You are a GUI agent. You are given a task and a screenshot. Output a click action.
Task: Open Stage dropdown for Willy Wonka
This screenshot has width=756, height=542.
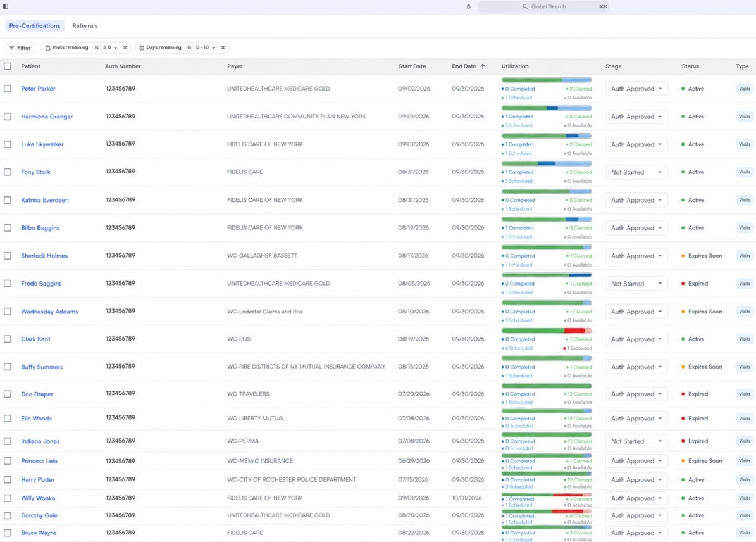coord(636,498)
